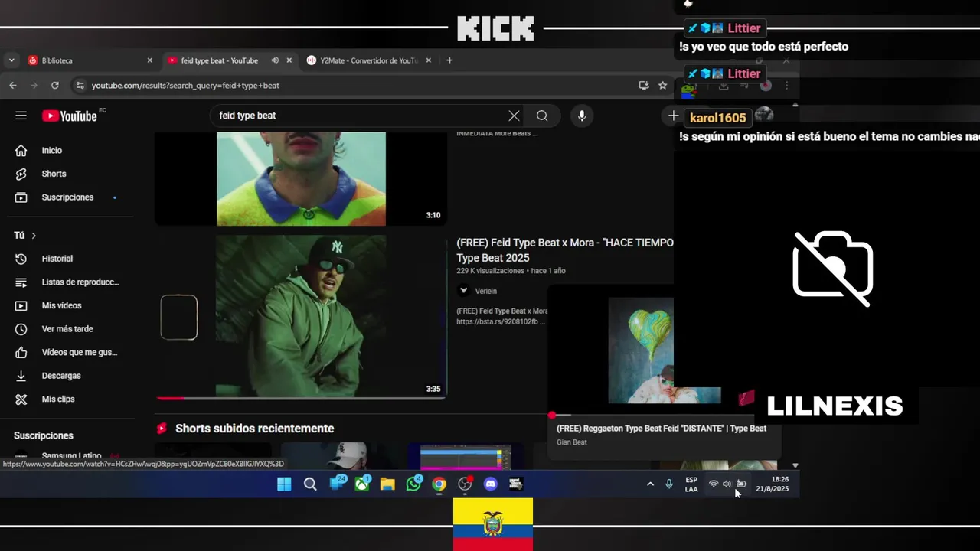This screenshot has height=551, width=980.
Task: Open the 18:26 clock and date panel
Action: pos(772,484)
